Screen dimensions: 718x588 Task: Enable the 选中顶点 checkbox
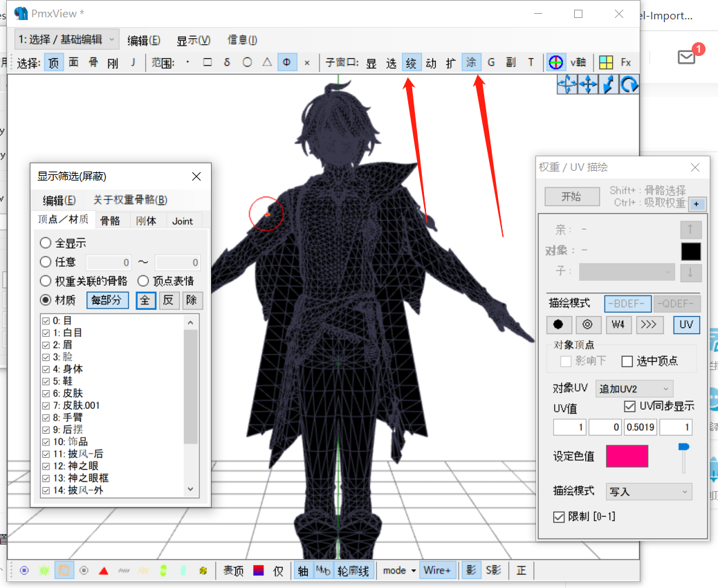point(627,361)
